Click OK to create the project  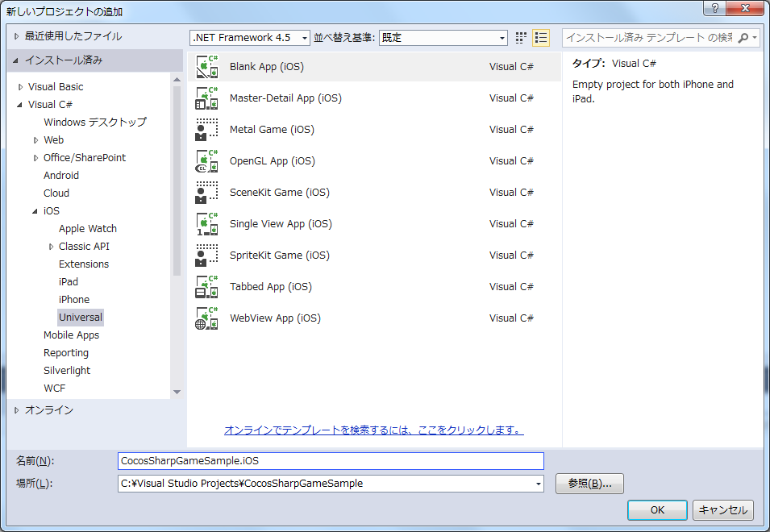tap(657, 510)
